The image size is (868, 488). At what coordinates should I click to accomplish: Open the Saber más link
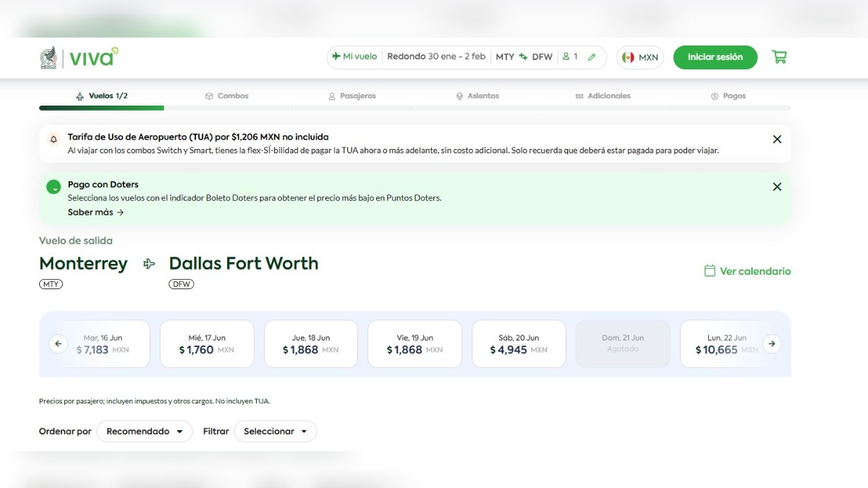(97, 212)
